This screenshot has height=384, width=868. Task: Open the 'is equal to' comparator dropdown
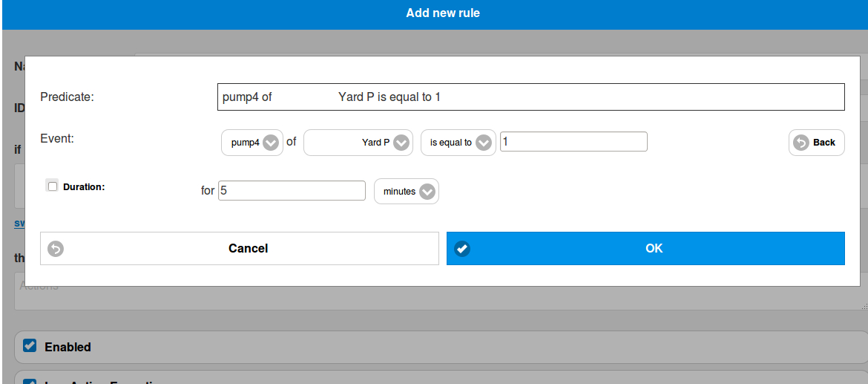[x=458, y=143]
